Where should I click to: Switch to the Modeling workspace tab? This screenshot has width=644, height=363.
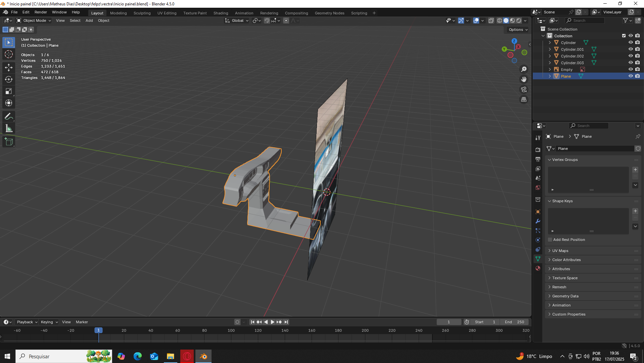click(x=118, y=13)
